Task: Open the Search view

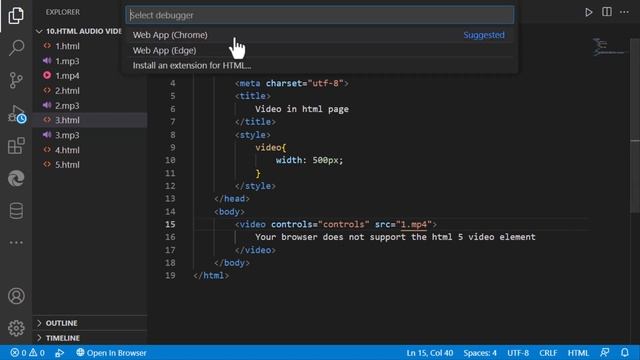Action: 16,48
